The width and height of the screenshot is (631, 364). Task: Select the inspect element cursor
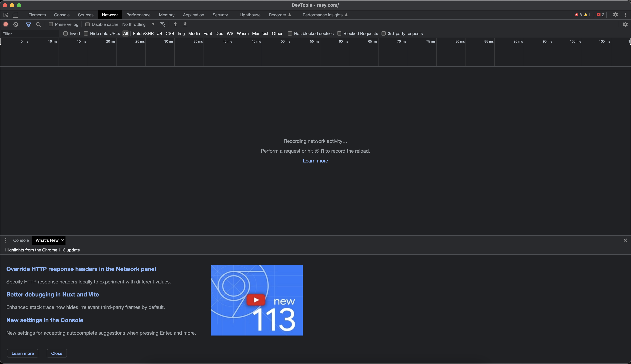pyautogui.click(x=5, y=15)
